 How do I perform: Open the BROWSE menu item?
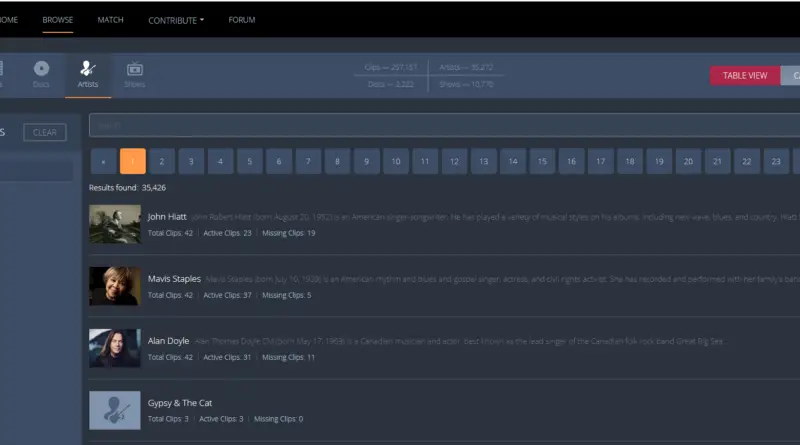pos(58,20)
